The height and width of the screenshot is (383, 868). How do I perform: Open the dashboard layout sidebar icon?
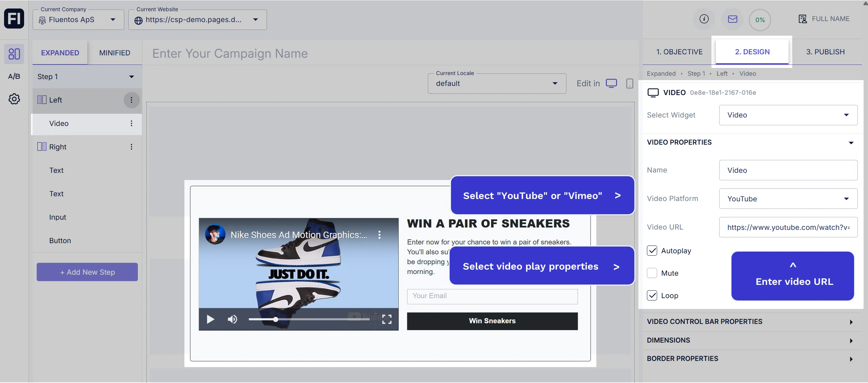(x=14, y=54)
